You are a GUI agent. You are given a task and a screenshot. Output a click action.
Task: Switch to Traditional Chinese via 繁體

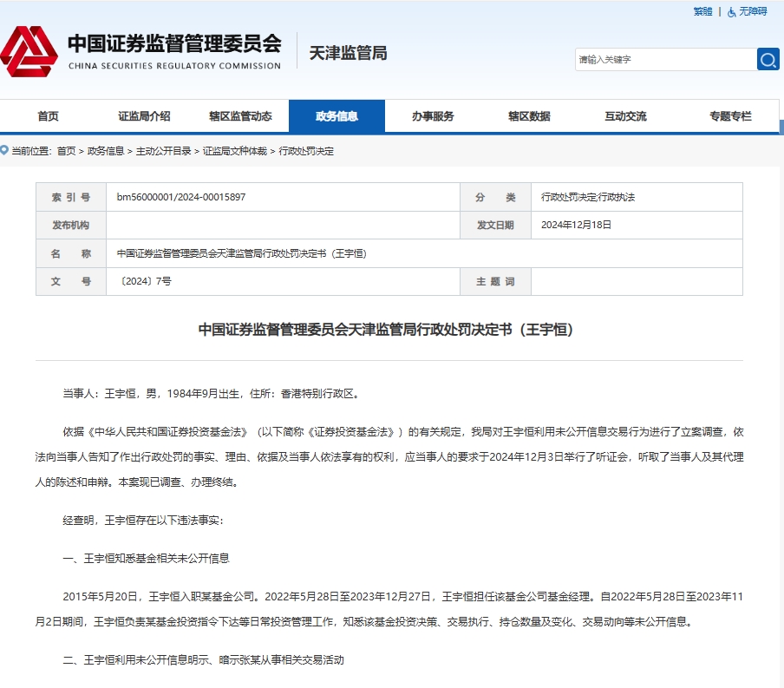(x=702, y=11)
